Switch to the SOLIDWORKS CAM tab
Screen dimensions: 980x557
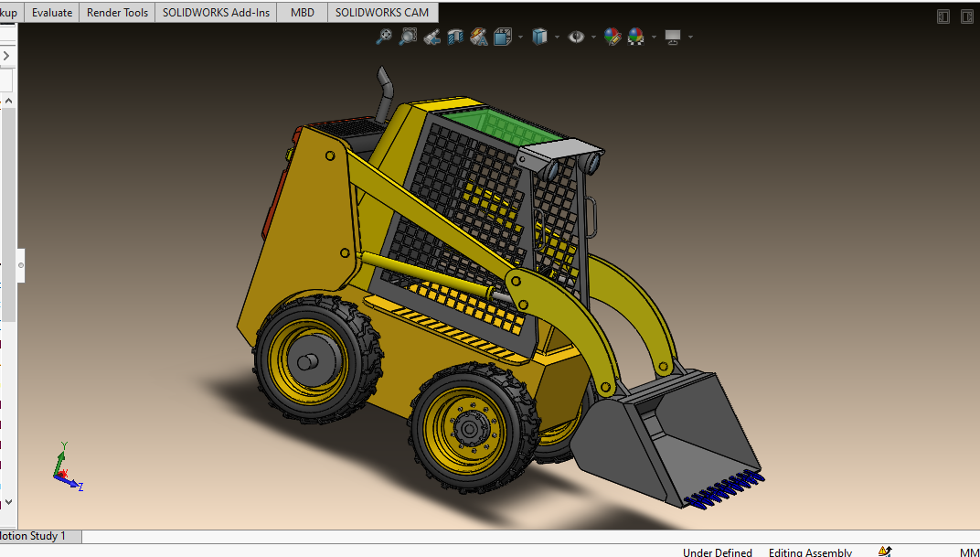pos(382,13)
